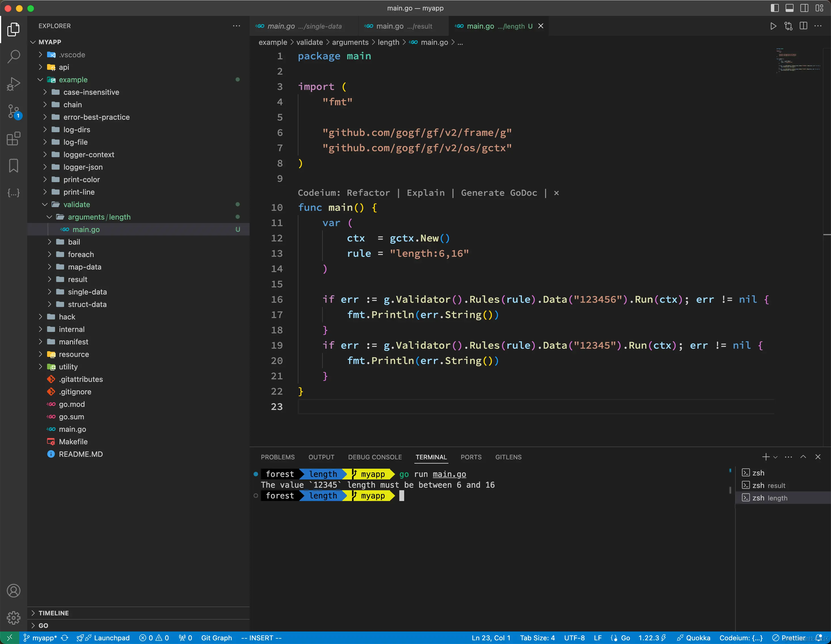Click Codeium Refactor code lens
831x644 pixels.
pyautogui.click(x=368, y=193)
